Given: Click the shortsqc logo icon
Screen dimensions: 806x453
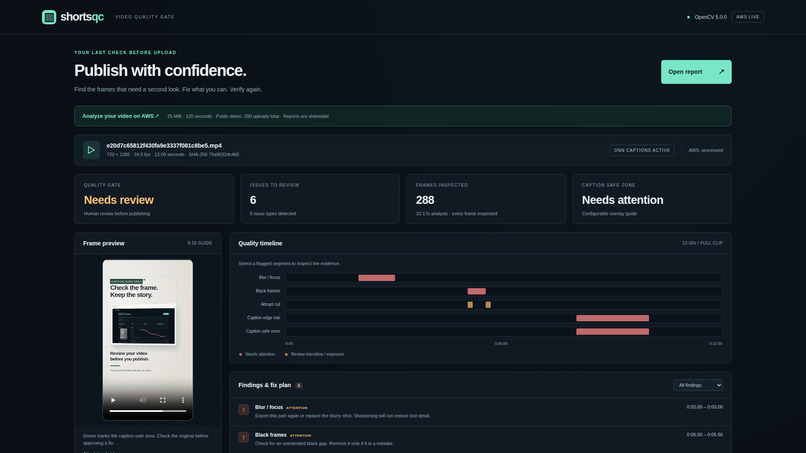Looking at the screenshot, I should point(49,17).
